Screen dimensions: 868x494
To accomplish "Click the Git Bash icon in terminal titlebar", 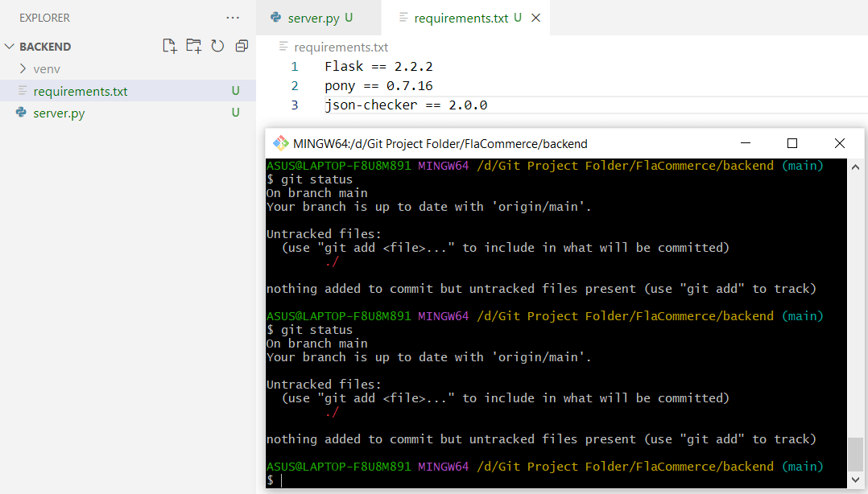I will 279,142.
